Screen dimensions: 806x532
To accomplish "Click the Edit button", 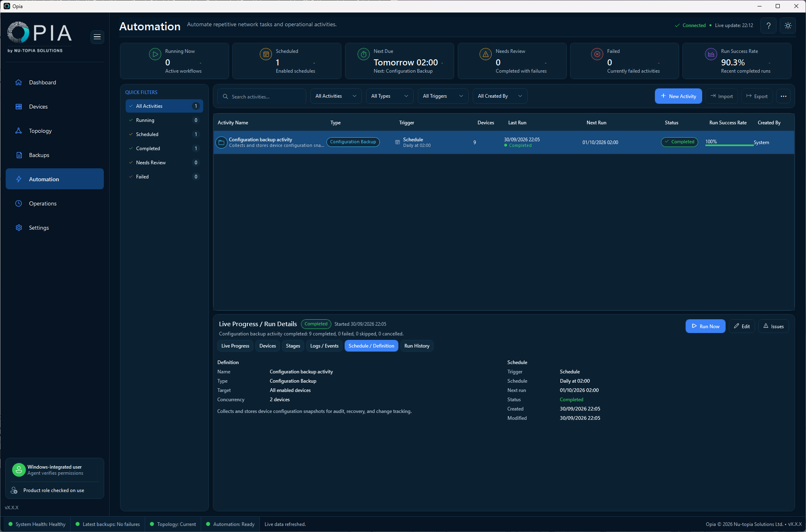I will (x=742, y=326).
